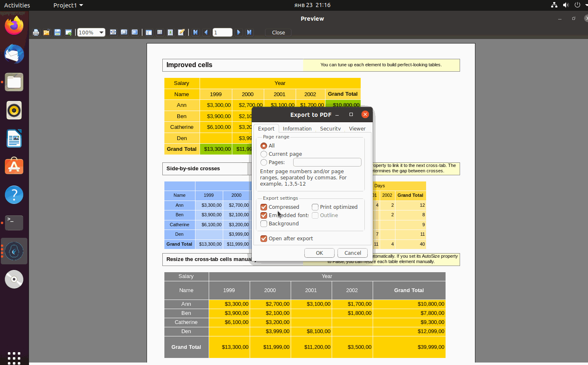Open LibreOffice Writer from the dock
588x365 pixels.
click(14, 138)
